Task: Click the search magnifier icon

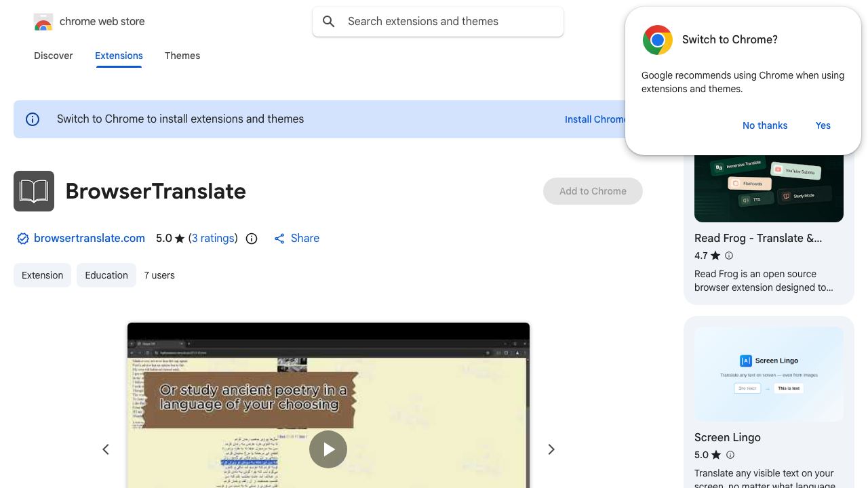Action: point(329,22)
